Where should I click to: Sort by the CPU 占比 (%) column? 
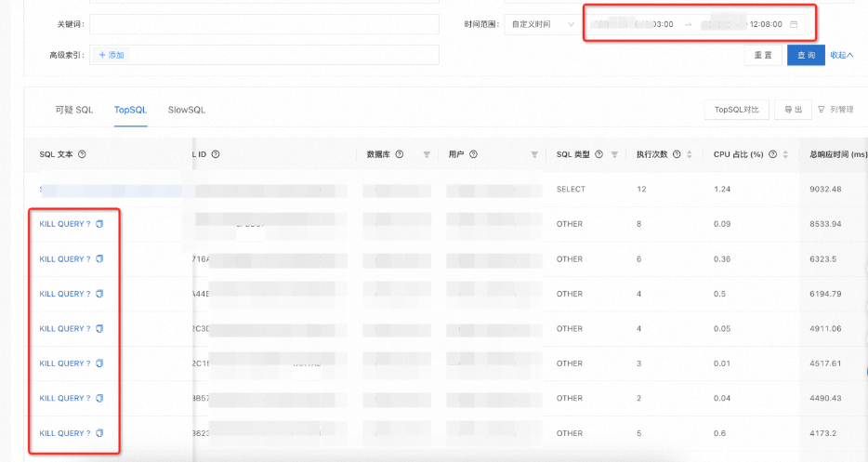pyautogui.click(x=785, y=154)
